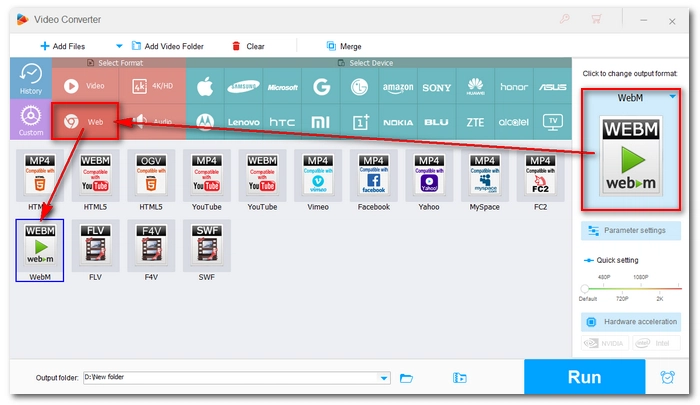Select WEBM YouTube format thumbnail

pyautogui.click(x=262, y=175)
